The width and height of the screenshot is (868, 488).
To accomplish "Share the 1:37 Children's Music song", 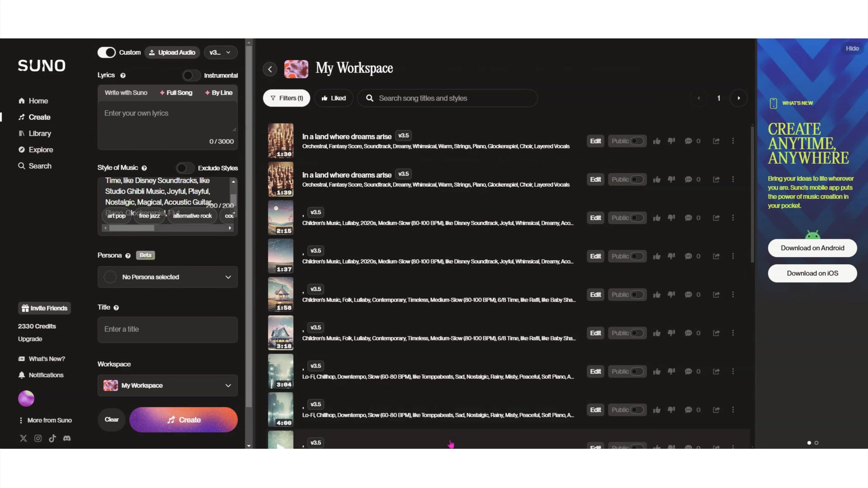I will point(716,256).
